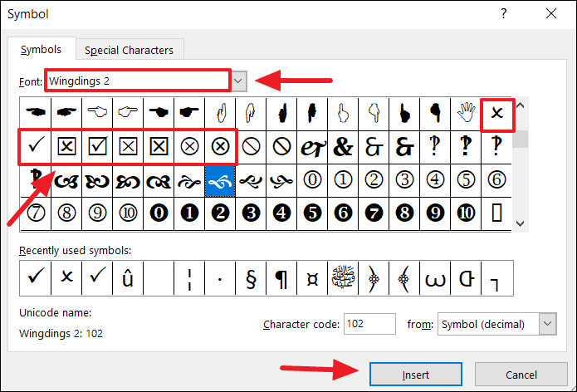
Task: Select the small x symbol in top row
Action: point(496,114)
